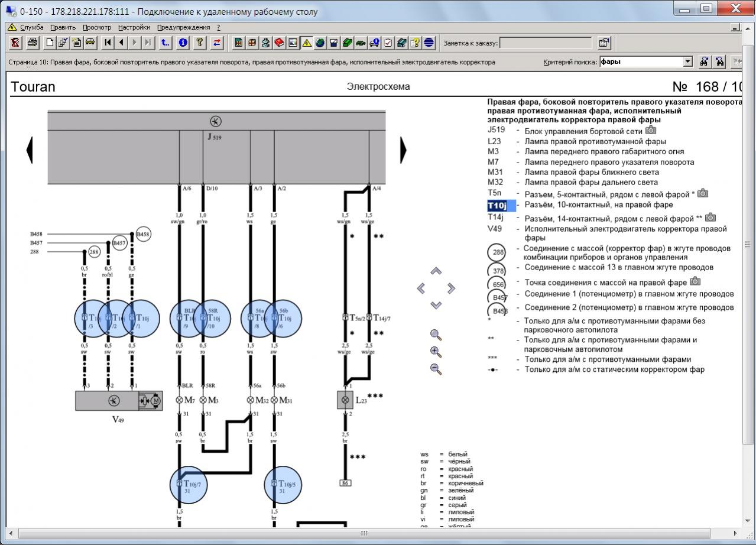Click the T10j/7 connector circle near bottom
The image size is (756, 545).
pos(189,485)
